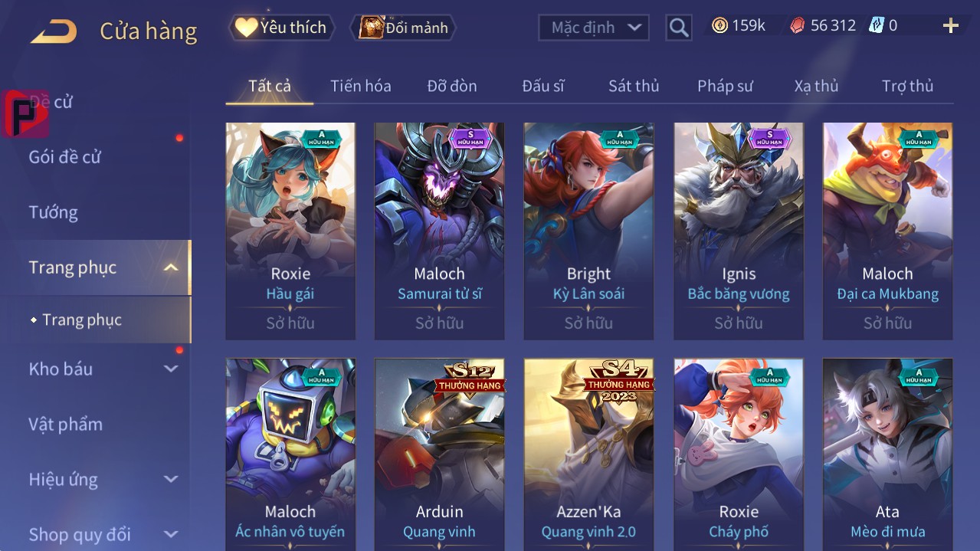Screen dimensions: 980x551
Task: Open Gói đề cử sidebar item
Action: pyautogui.click(x=65, y=157)
